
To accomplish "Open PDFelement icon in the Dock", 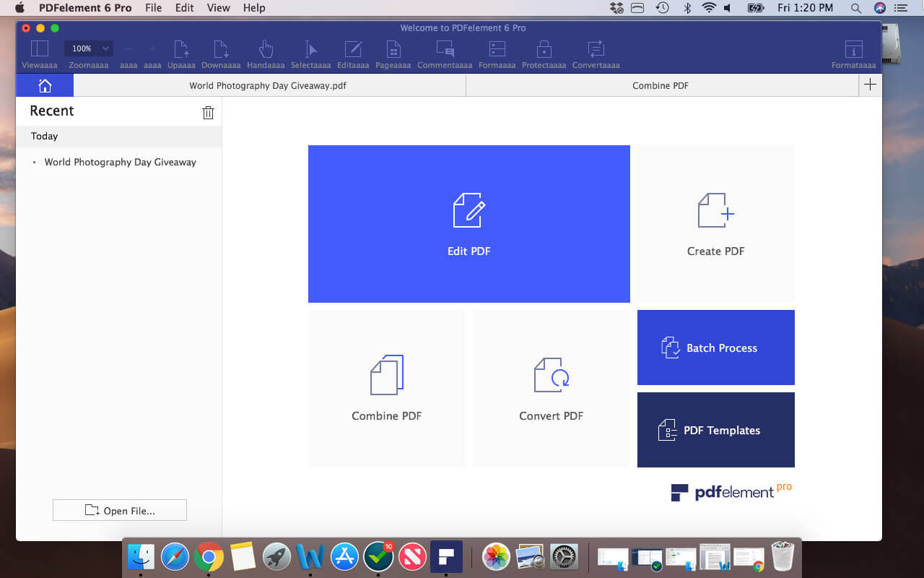I will click(x=446, y=557).
